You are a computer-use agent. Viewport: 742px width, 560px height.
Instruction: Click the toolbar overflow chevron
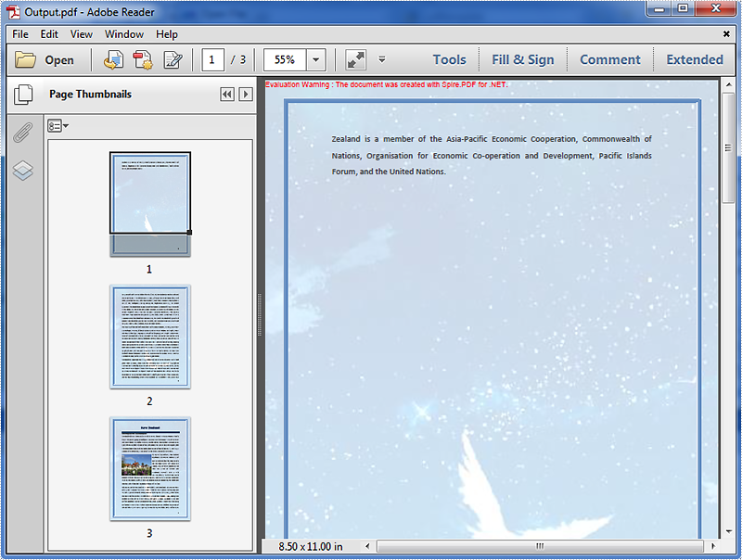tap(381, 59)
